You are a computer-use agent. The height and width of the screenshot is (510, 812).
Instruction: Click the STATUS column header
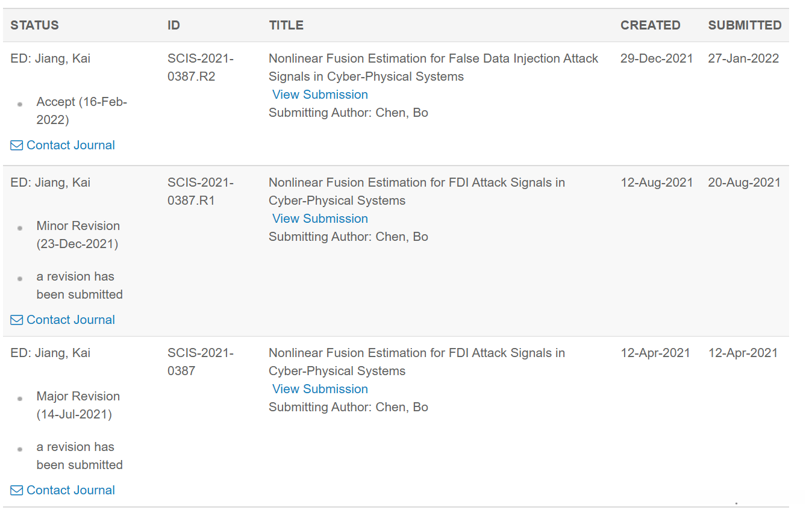[x=34, y=25]
